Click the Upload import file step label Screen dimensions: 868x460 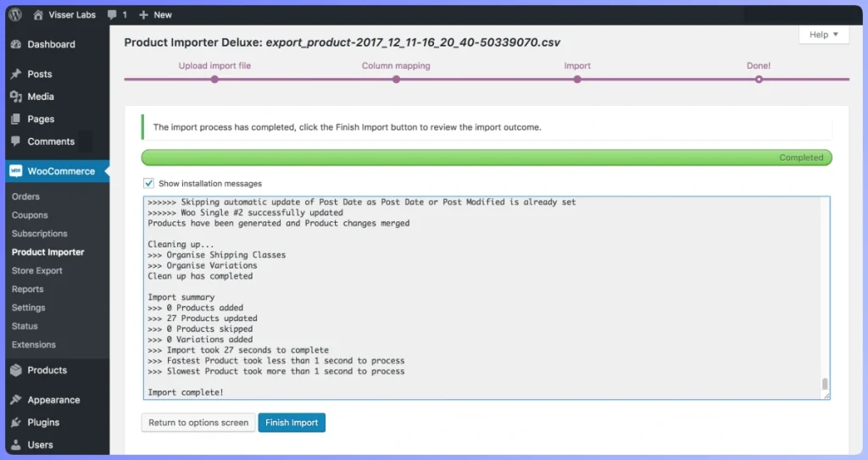(214, 65)
